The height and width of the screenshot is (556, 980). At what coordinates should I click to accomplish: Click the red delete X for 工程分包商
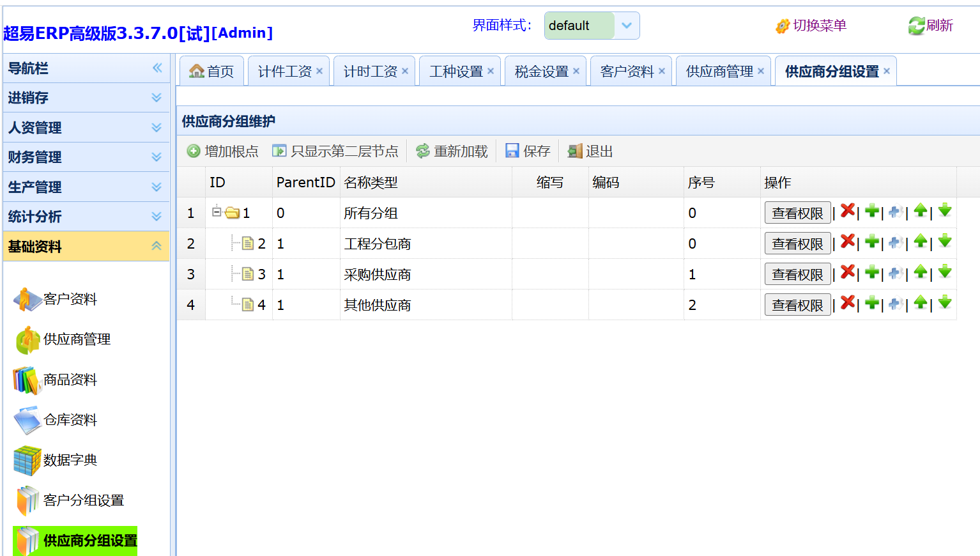coord(848,242)
